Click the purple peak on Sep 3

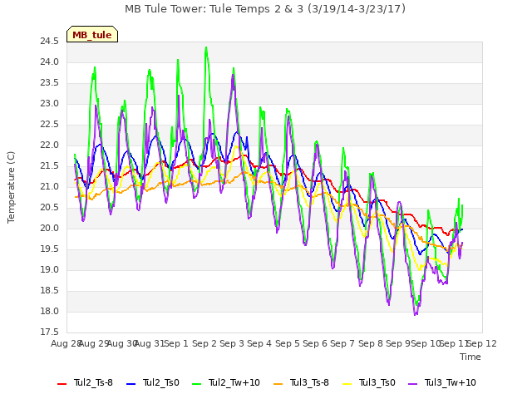tap(233, 76)
